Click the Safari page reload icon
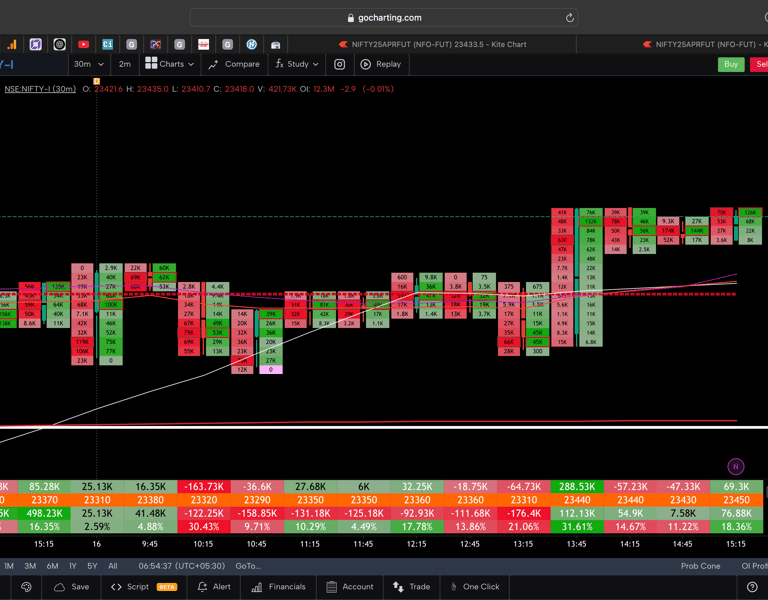This screenshot has width=768, height=600. (569, 18)
